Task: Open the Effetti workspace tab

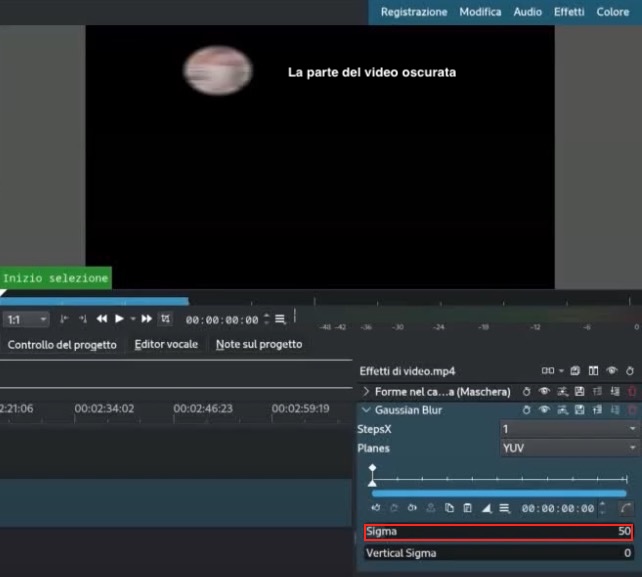Action: pos(569,12)
